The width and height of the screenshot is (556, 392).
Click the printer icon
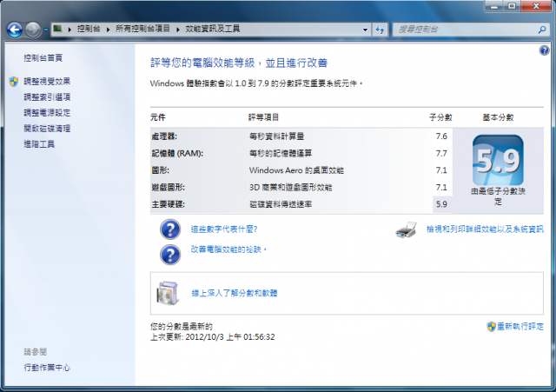[x=407, y=229]
